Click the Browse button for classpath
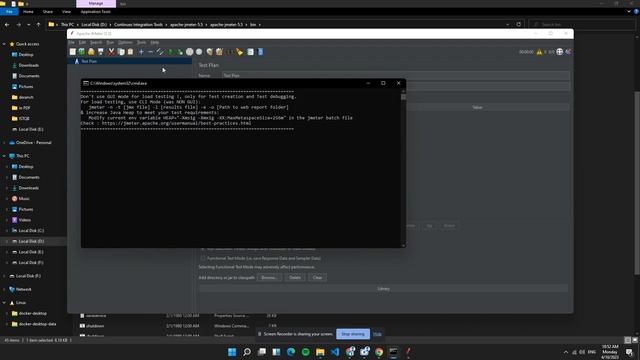Screen dimensions: 640x360 point(269,278)
